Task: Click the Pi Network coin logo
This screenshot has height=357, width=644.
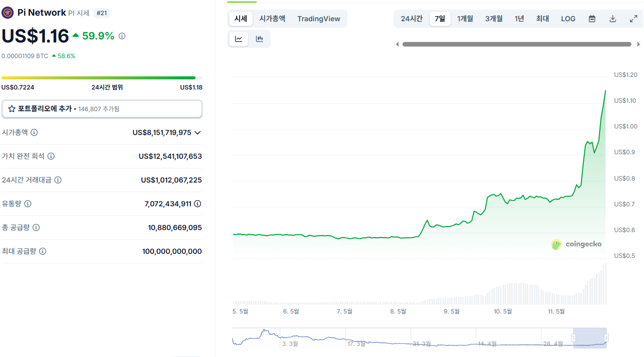Action: [x=8, y=13]
